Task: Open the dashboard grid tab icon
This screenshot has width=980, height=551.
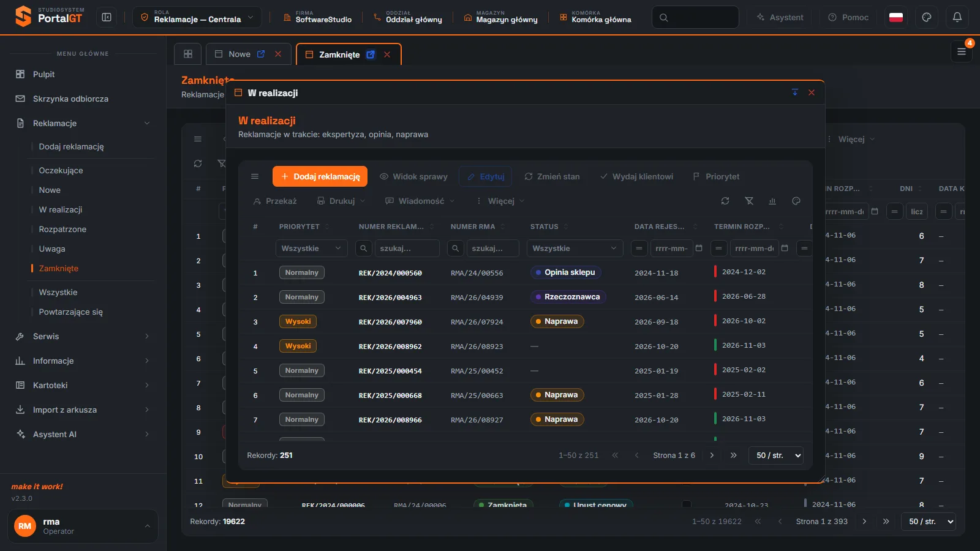Action: pyautogui.click(x=188, y=54)
